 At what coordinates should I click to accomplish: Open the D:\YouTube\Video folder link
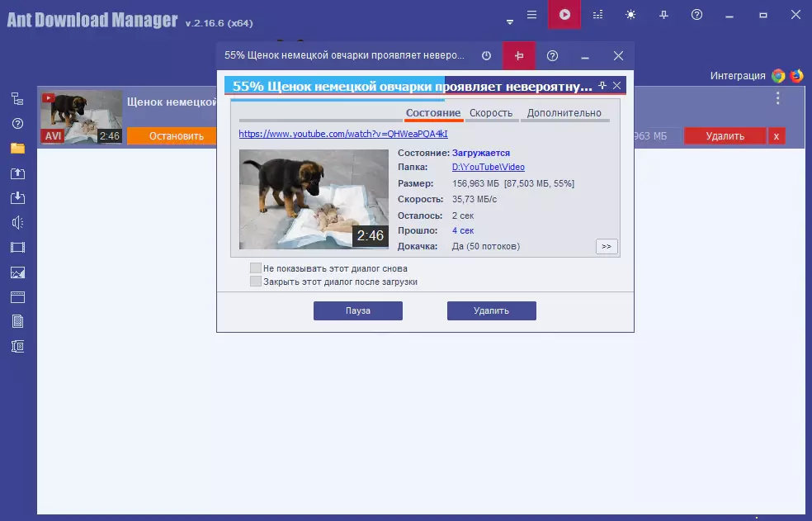tap(488, 168)
